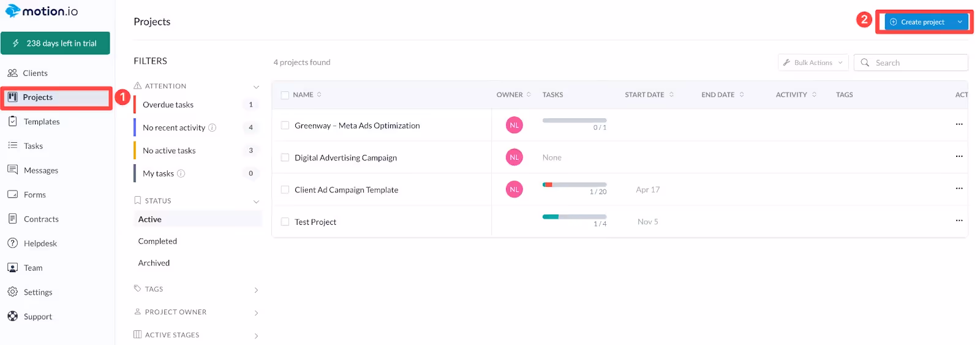980x345 pixels.
Task: Open Digital Advertising Campaign project name
Action: [x=345, y=157]
